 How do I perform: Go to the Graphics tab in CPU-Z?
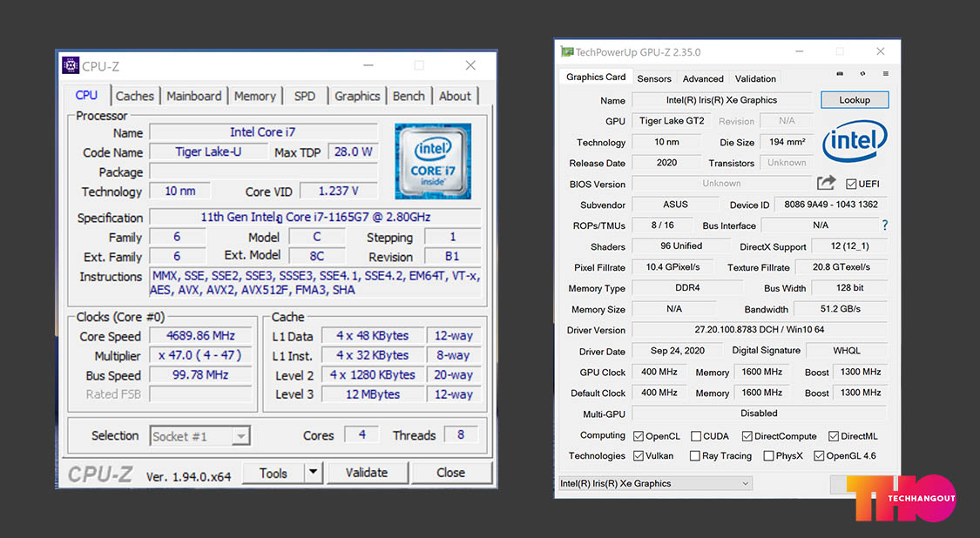coord(357,97)
